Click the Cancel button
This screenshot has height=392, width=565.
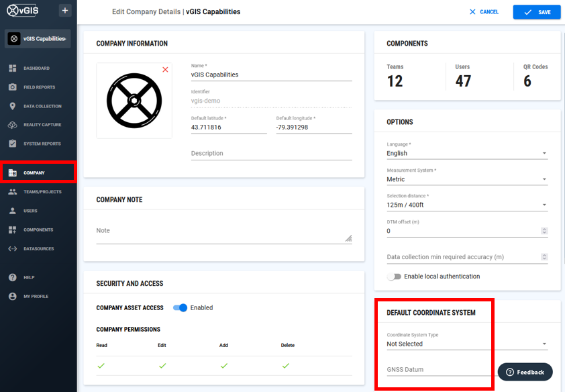coord(484,12)
